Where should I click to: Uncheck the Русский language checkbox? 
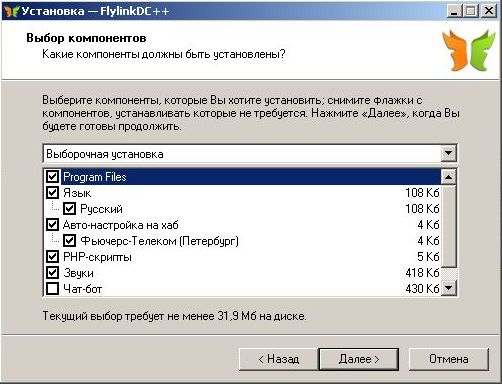pos(69,209)
